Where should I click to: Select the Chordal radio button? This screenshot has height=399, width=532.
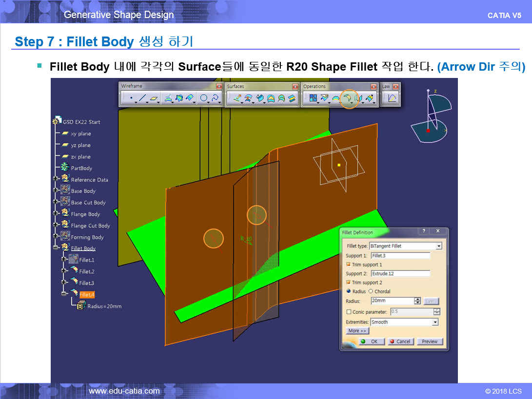[x=371, y=291]
